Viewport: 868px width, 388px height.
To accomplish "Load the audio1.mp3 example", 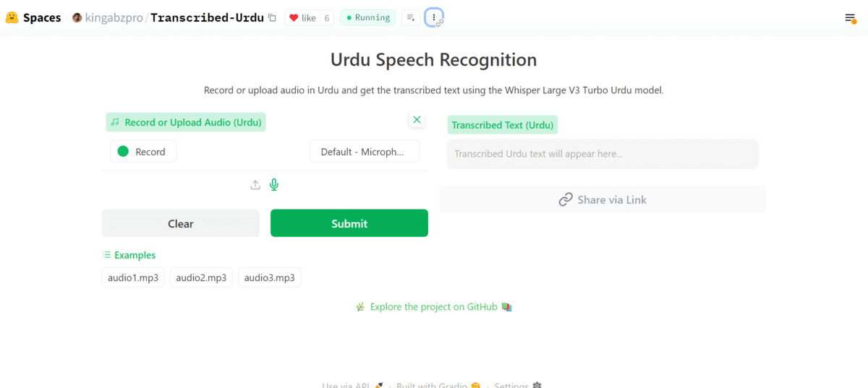I will pyautogui.click(x=133, y=277).
